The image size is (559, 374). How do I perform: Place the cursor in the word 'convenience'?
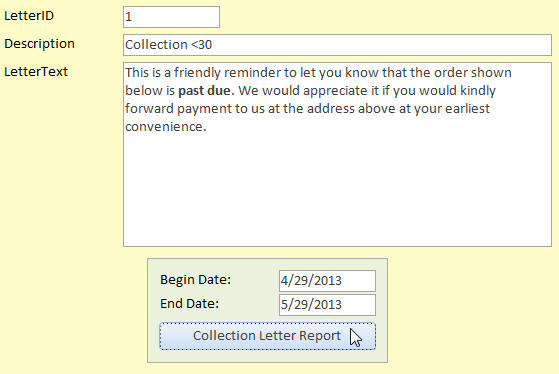[x=166, y=127]
